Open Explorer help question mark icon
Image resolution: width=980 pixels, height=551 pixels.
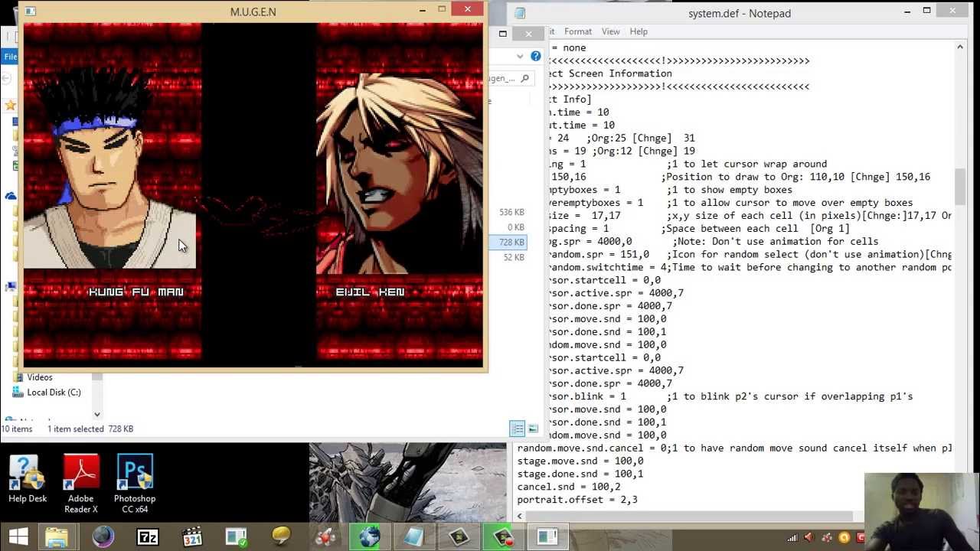pyautogui.click(x=535, y=56)
